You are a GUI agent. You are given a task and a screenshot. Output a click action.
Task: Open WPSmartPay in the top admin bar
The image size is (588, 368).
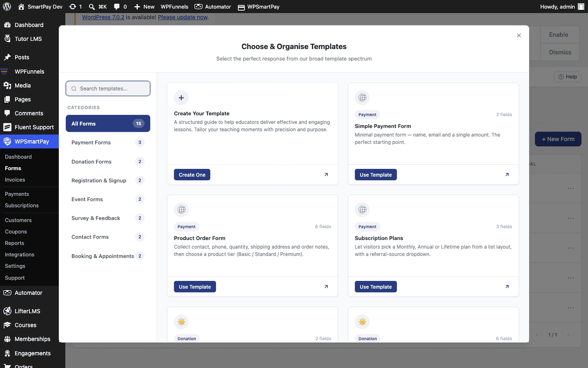coord(259,7)
